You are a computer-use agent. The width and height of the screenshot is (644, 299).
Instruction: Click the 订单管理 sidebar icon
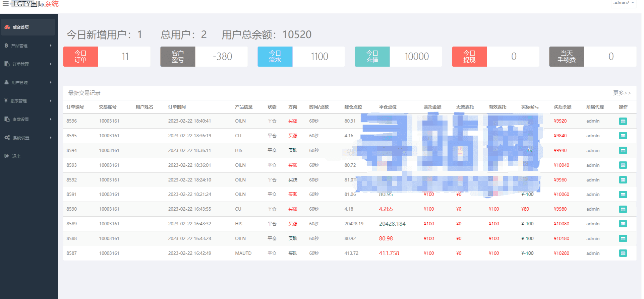point(7,64)
